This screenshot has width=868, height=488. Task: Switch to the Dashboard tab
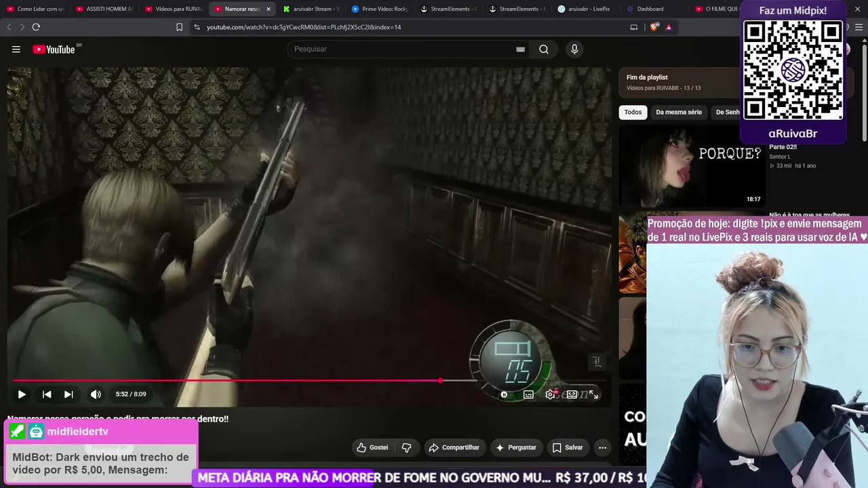point(656,9)
